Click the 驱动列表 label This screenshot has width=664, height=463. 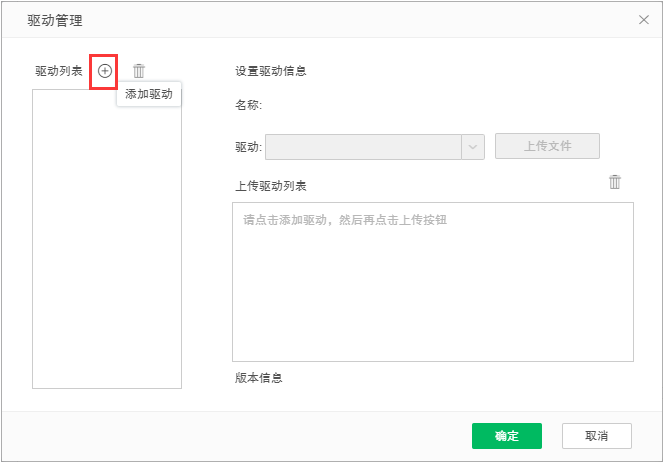[x=60, y=71]
